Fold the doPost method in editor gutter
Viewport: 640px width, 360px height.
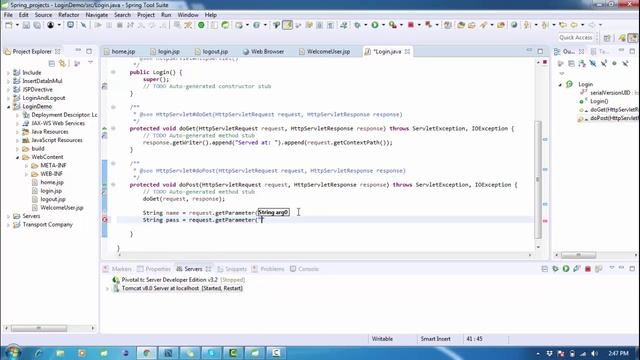tap(113, 185)
